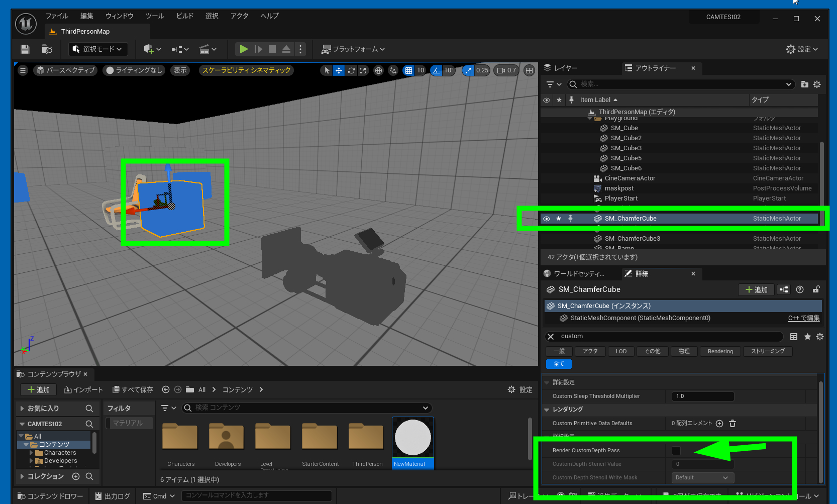Toggle camera speed 0.7 button in viewport
The width and height of the screenshot is (837, 504).
[506, 70]
